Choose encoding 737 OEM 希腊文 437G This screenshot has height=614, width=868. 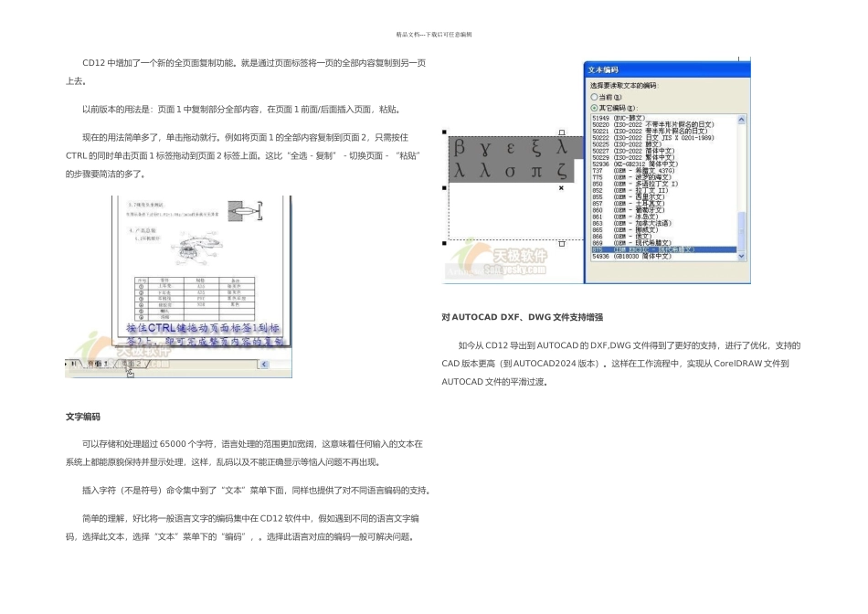tap(663, 171)
